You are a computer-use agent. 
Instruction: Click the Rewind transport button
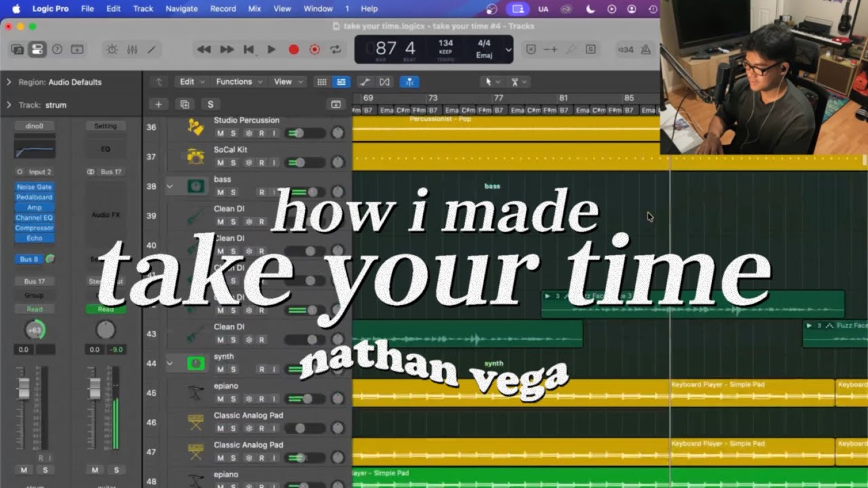(203, 49)
